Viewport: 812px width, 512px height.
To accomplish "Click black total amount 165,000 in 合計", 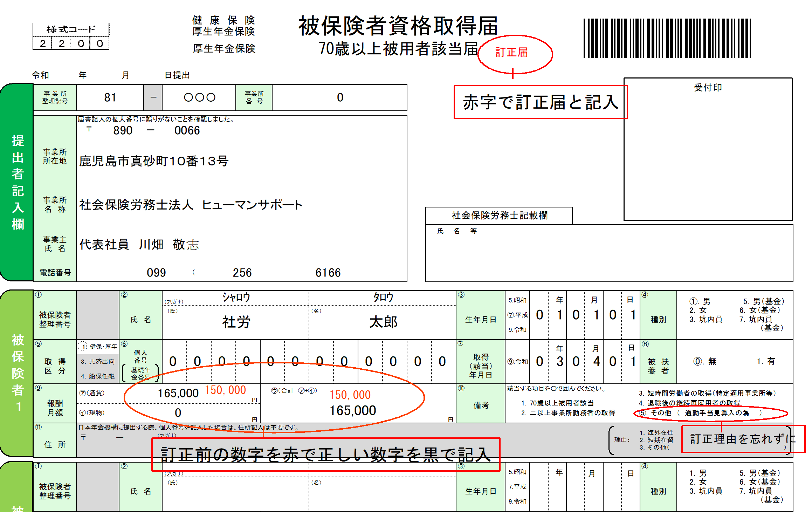I will (x=353, y=410).
